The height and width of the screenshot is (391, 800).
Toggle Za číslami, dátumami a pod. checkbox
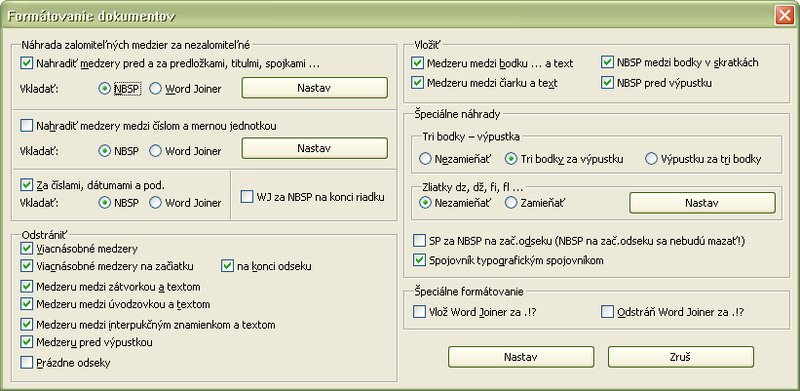coord(27,184)
